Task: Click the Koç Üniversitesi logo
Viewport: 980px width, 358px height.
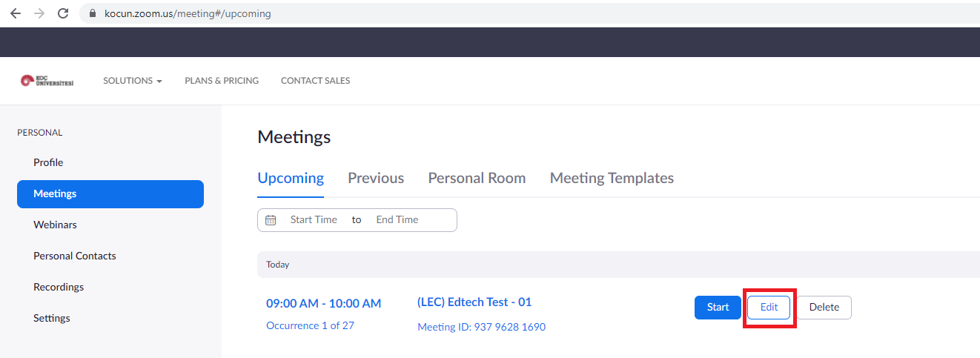Action: click(x=47, y=81)
